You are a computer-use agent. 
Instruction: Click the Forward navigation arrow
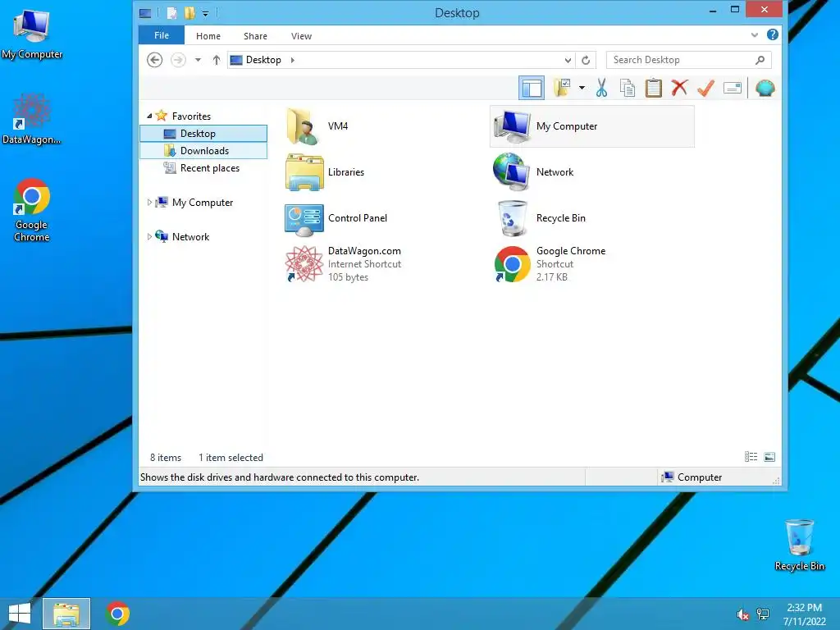pyautogui.click(x=178, y=60)
